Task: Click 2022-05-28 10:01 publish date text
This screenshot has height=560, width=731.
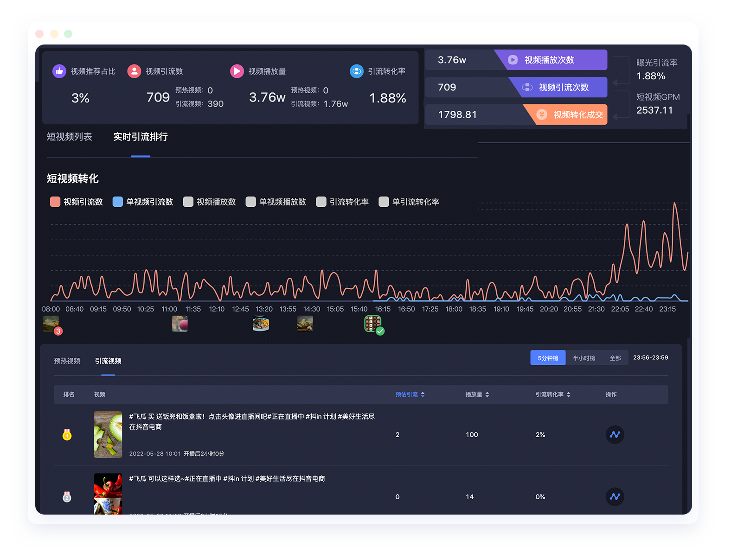Action: pyautogui.click(x=155, y=453)
